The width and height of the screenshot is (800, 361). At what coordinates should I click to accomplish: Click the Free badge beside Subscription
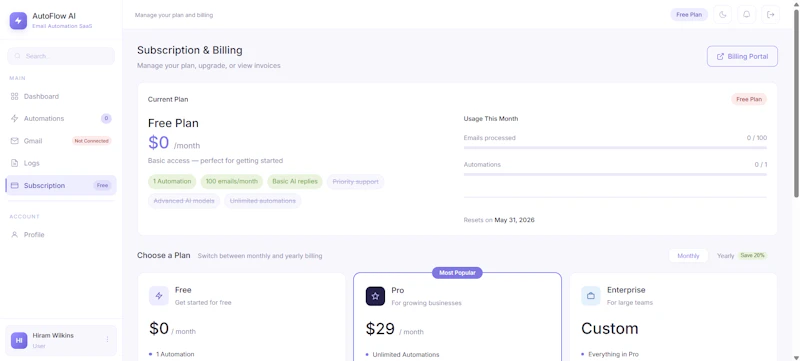click(x=103, y=186)
